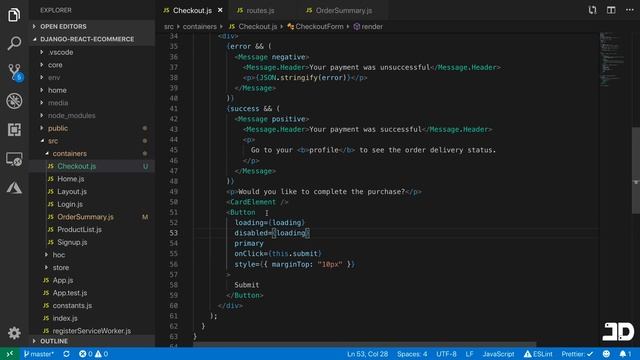Click the remote window indicator in status bar
The width and height of the screenshot is (640, 360).
(10, 354)
